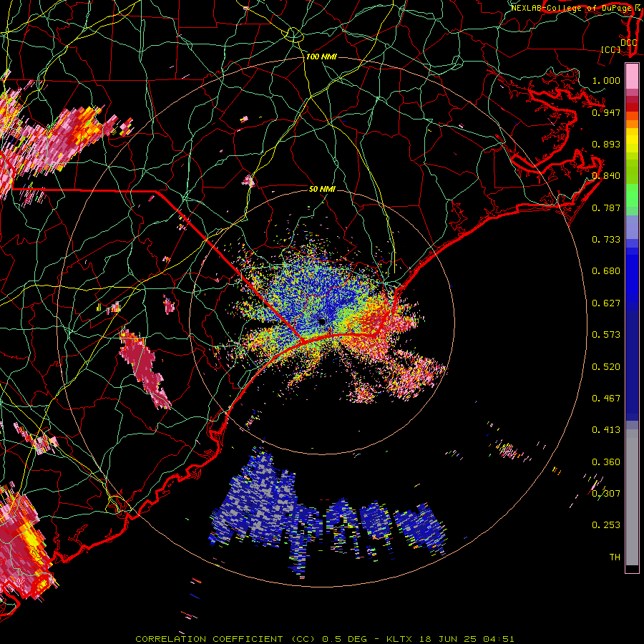
Task: Click the Correlation Coefficient KLTX caption text
Action: [x=324, y=639]
